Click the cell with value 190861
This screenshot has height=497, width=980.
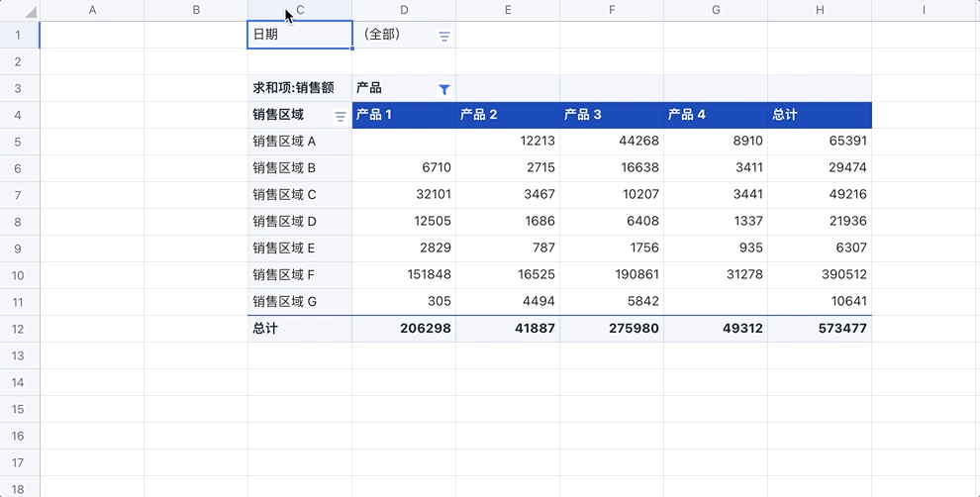pyautogui.click(x=611, y=275)
